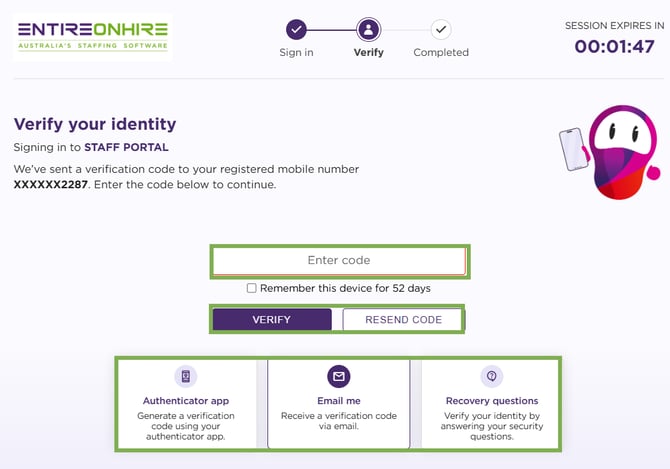Click the Verify your identity heading
The image size is (670, 469).
coord(95,125)
